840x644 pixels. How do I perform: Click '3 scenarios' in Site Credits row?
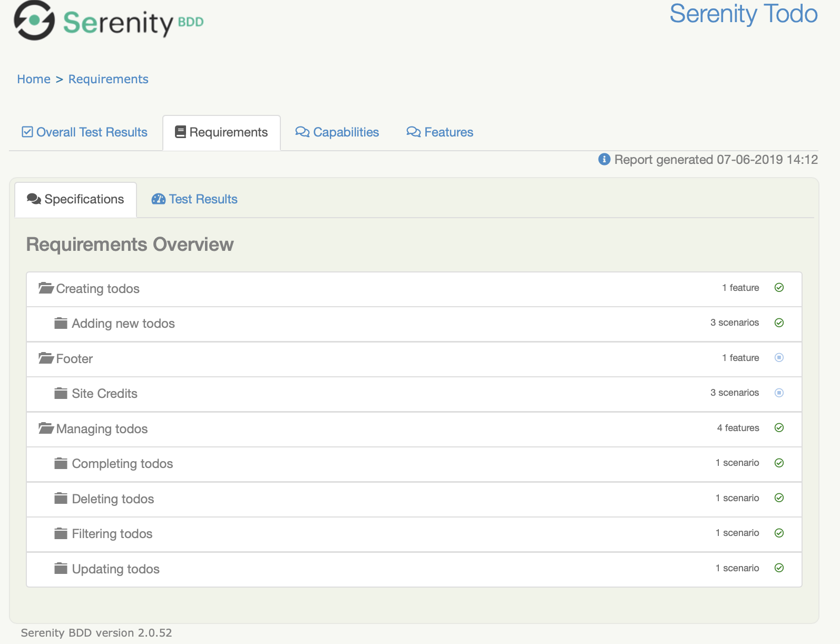coord(735,393)
